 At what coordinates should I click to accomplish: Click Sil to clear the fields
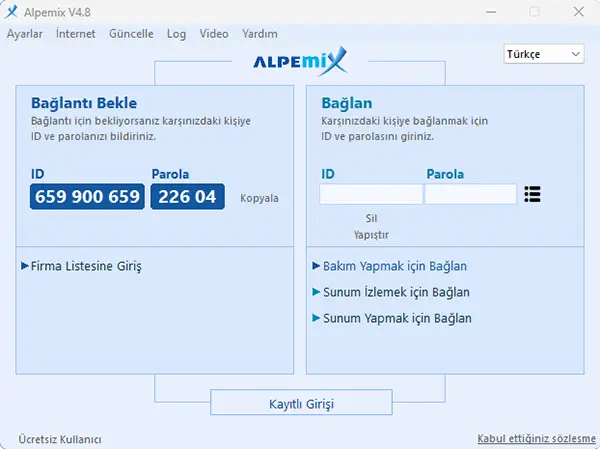(371, 218)
